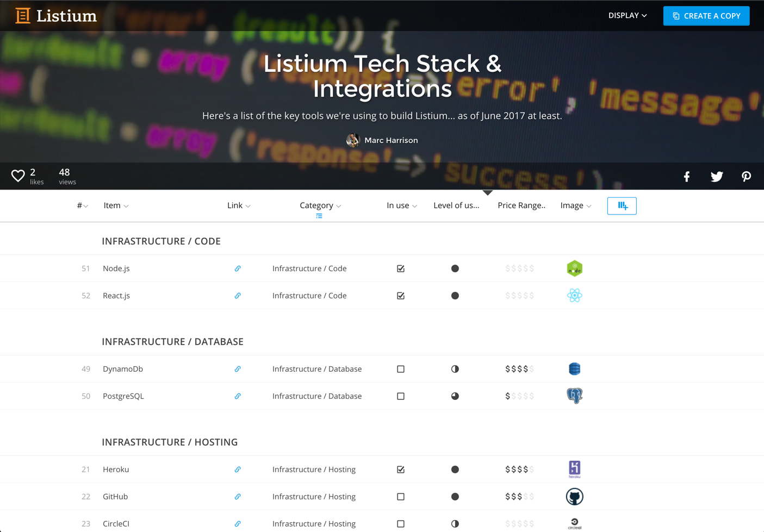The height and width of the screenshot is (532, 764).
Task: Open Heroku link icon
Action: (x=238, y=470)
